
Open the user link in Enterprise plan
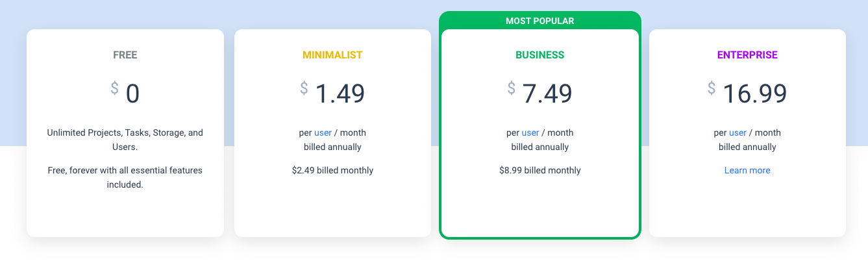(738, 132)
